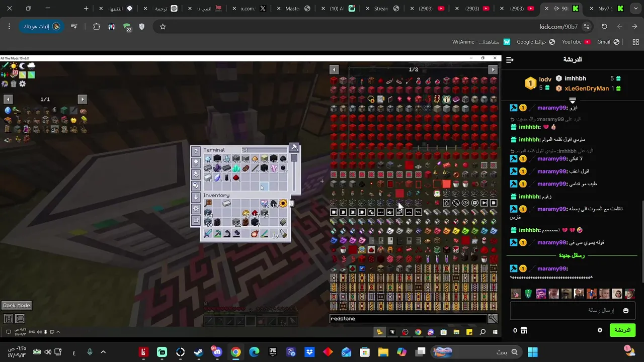
Task: Click the lodv top gifter name
Action: pyautogui.click(x=545, y=79)
